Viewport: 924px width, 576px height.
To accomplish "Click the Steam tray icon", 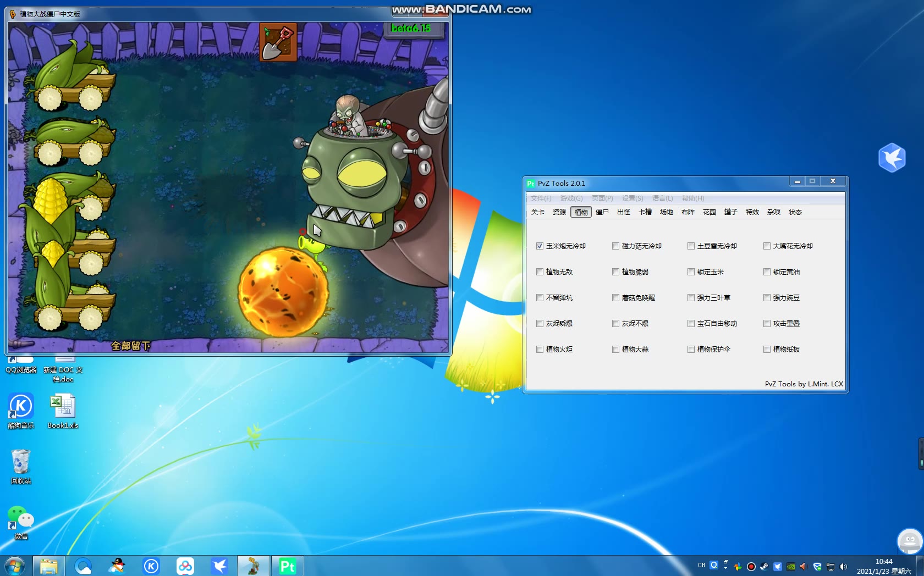I will point(765,566).
